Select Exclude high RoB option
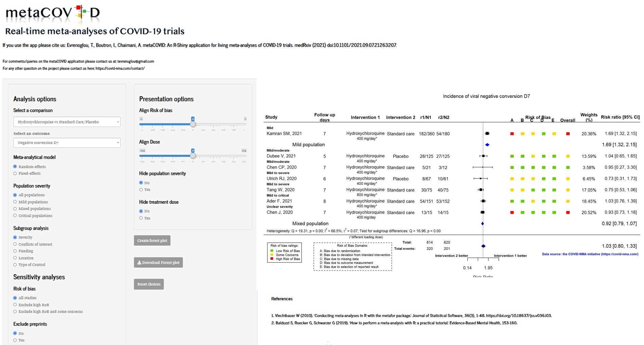 15,305
